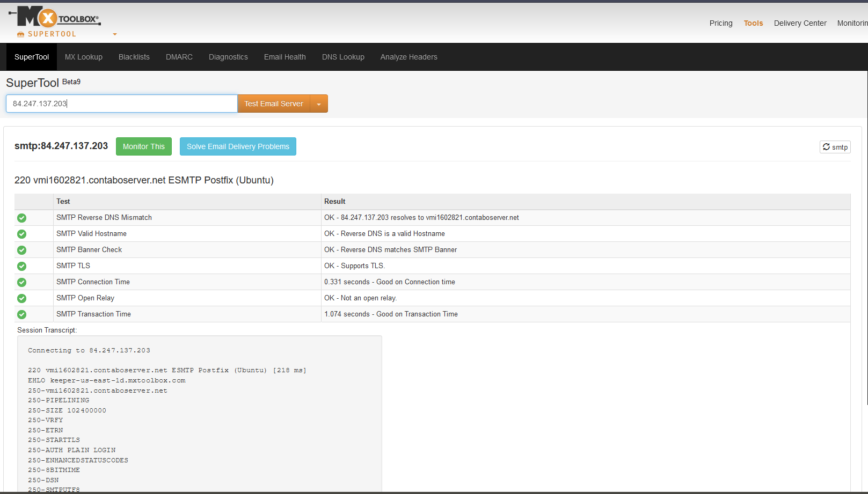The height and width of the screenshot is (494, 868).
Task: Click green check icon for SMTP Banner Check
Action: point(21,250)
